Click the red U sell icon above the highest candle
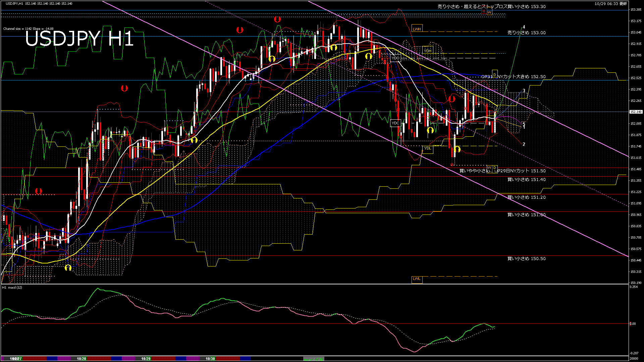644x362 pixels. pyautogui.click(x=277, y=19)
